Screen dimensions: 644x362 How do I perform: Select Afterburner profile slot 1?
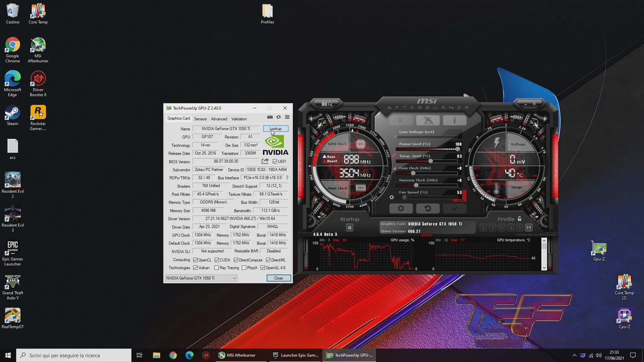click(x=484, y=228)
